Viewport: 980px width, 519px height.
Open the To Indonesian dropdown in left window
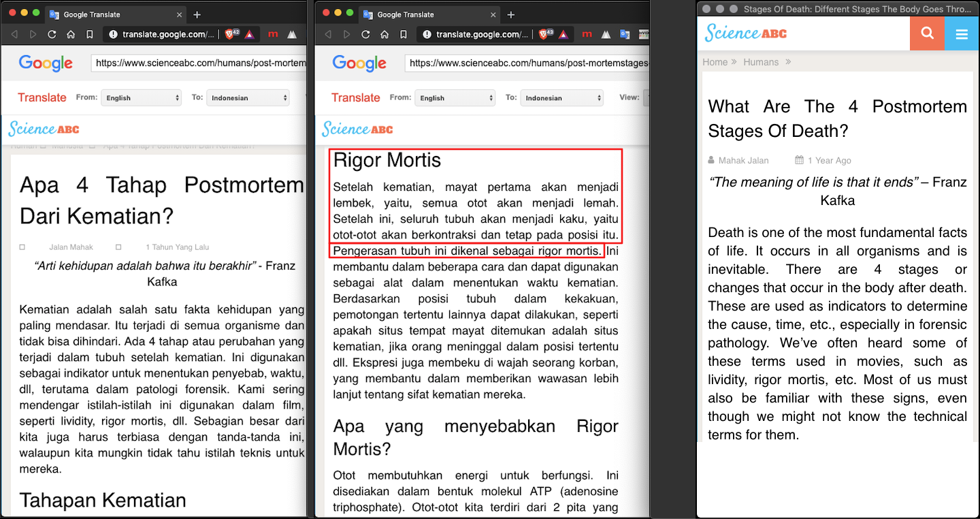[248, 97]
